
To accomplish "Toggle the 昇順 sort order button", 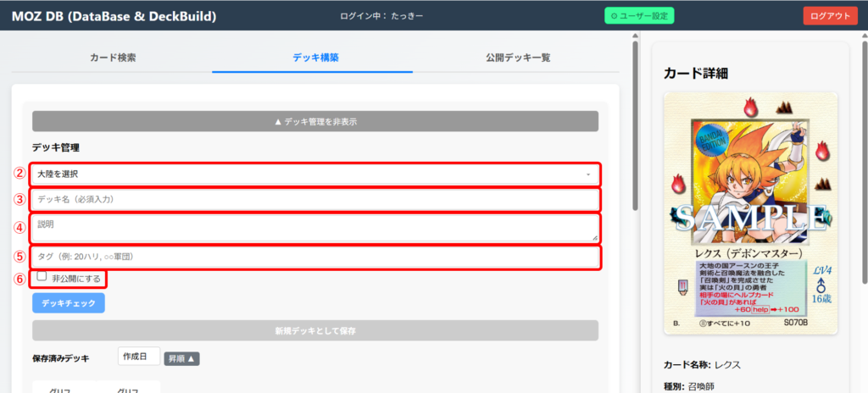I will point(181,358).
